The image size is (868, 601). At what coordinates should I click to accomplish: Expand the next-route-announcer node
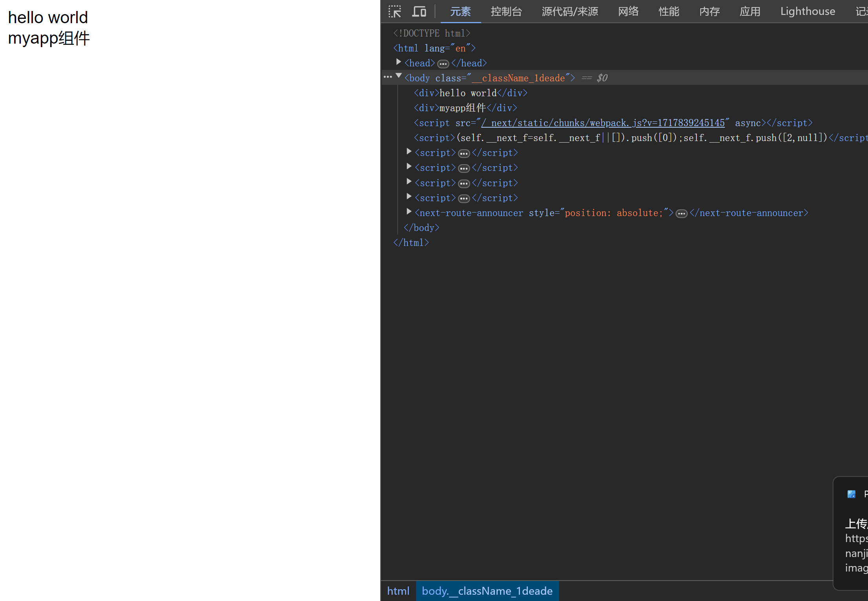409,212
